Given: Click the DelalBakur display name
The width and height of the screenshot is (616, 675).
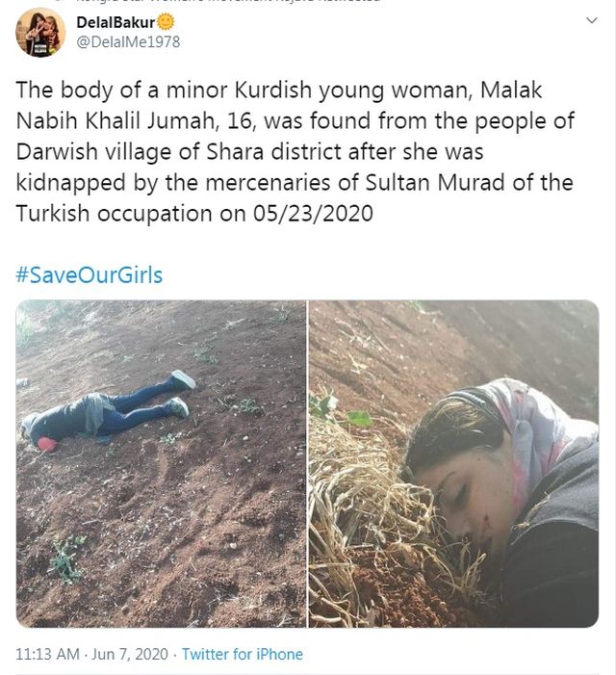Looking at the screenshot, I should pyautogui.click(x=115, y=22).
